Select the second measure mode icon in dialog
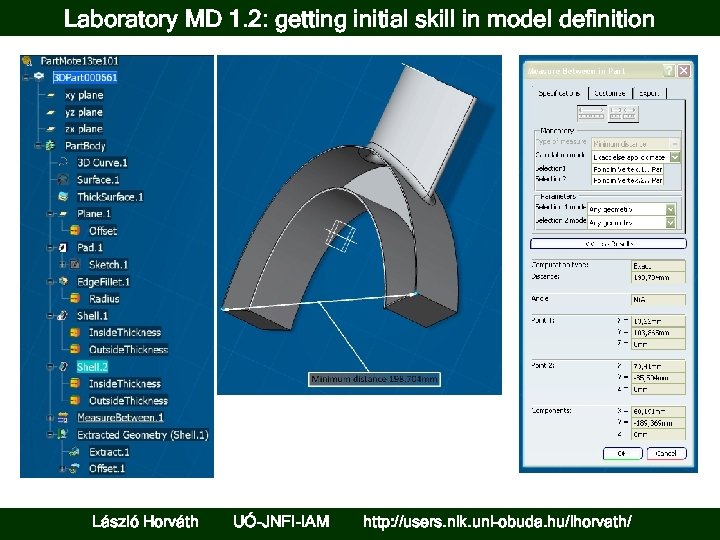The height and width of the screenshot is (540, 720). pyautogui.click(x=624, y=113)
